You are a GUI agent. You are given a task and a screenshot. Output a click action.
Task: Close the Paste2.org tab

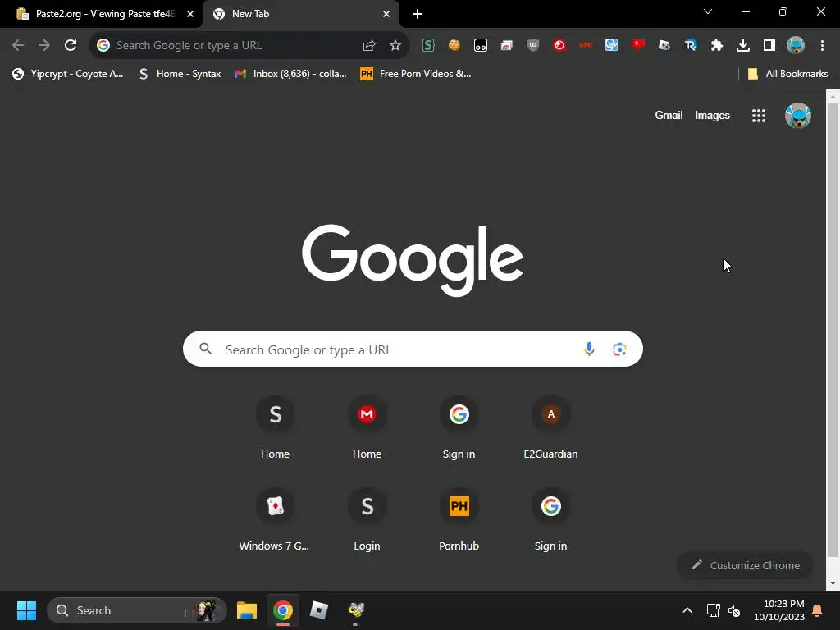(x=190, y=14)
